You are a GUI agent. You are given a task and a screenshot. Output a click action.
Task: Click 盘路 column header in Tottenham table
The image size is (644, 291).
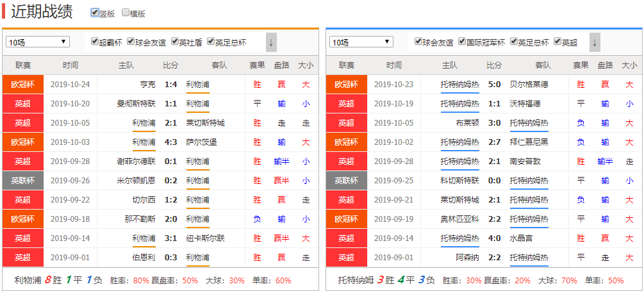tap(605, 65)
